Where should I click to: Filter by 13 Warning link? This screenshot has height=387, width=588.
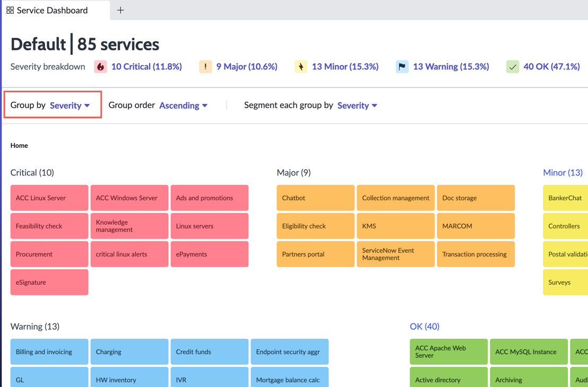coord(451,67)
